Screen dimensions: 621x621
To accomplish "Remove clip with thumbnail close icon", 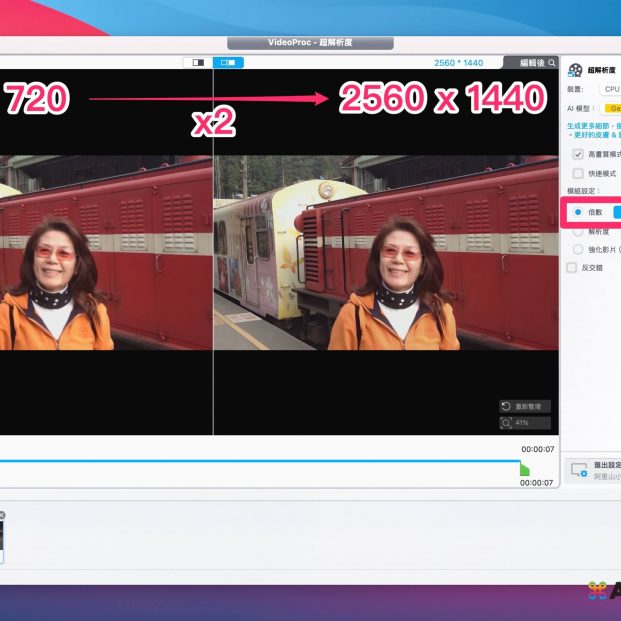I will 2,516.
